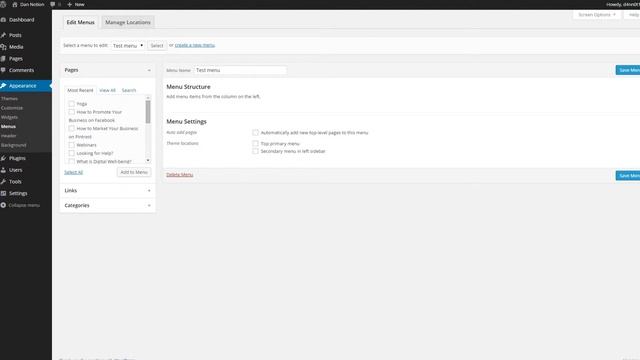Open Pages in the admin sidebar

click(16, 59)
